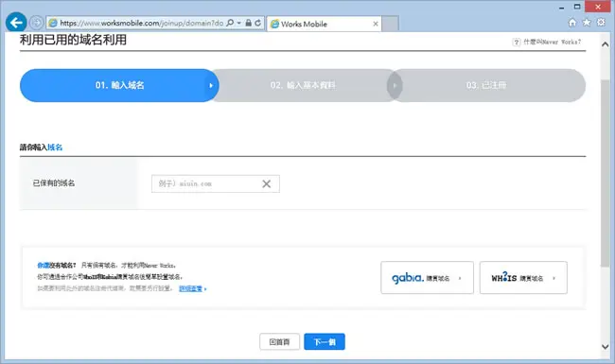615x364 pixels.
Task: Open browser tools gear icon
Action: coord(601,23)
